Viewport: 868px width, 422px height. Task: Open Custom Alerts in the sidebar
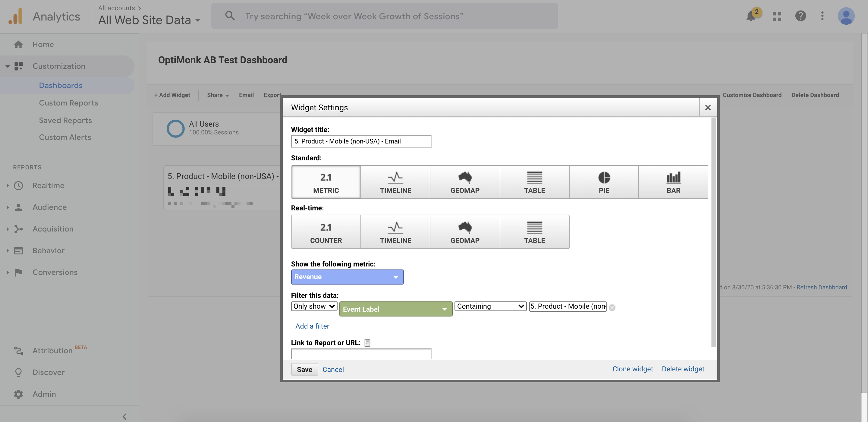[65, 137]
